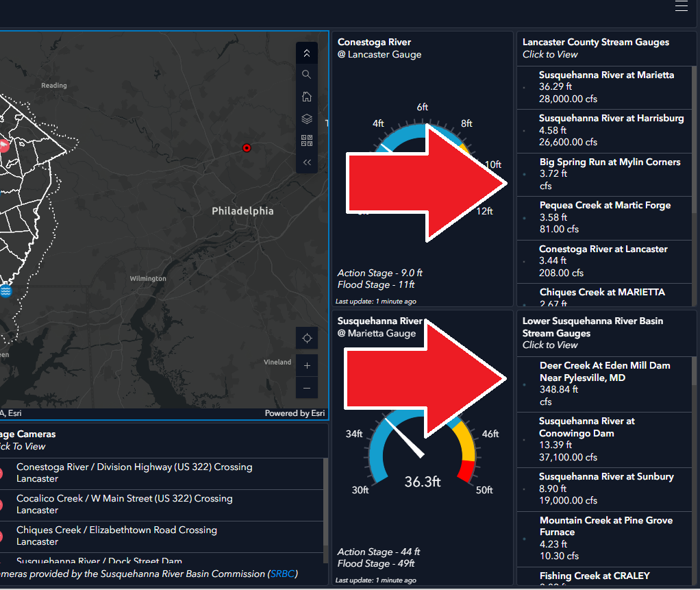The image size is (700, 590).
Task: Open Chiques Creek Elizabethtown Road camera
Action: [116, 536]
